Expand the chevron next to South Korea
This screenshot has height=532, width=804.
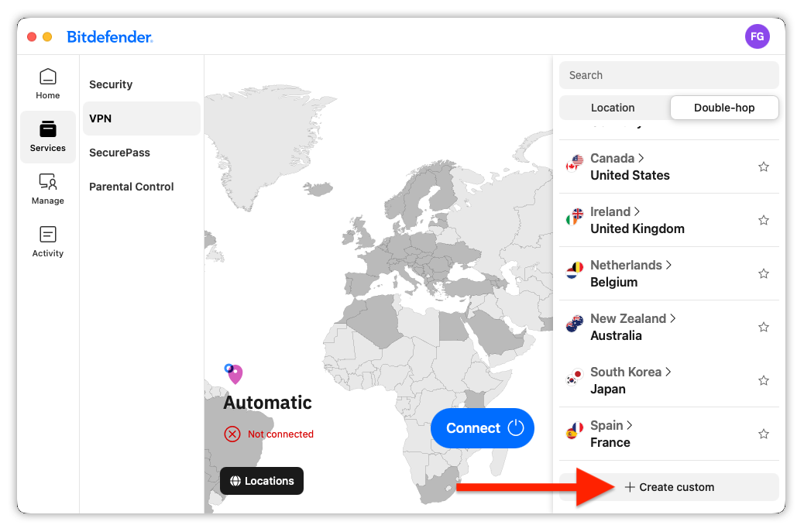pyautogui.click(x=668, y=372)
